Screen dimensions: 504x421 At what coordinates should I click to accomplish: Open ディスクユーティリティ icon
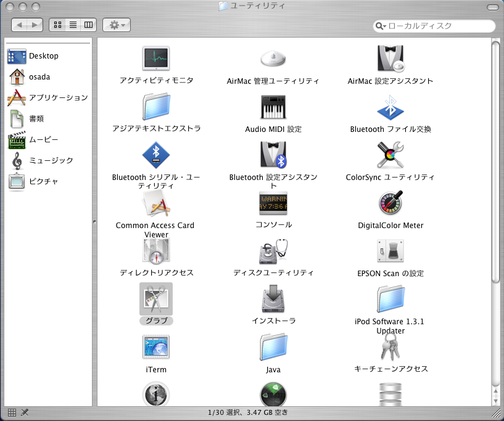(x=273, y=251)
